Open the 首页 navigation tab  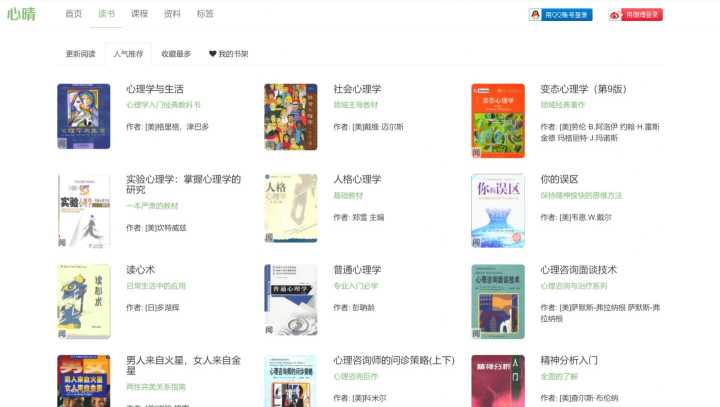(73, 14)
